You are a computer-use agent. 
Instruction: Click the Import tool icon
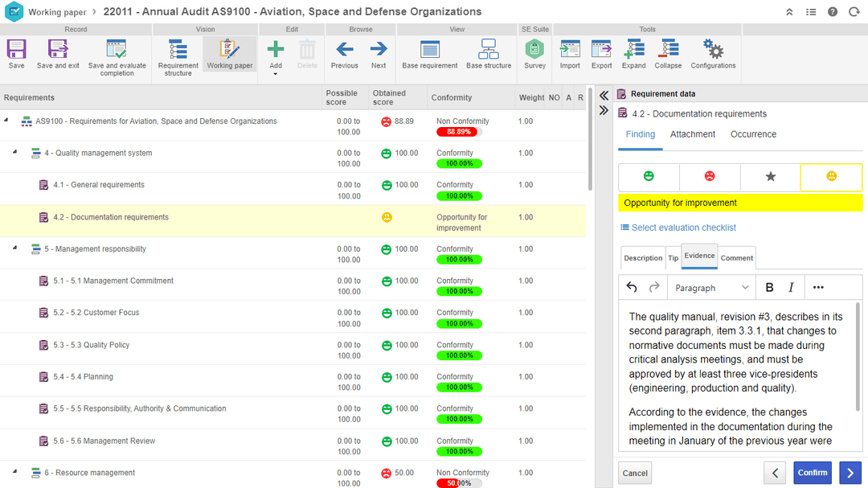(x=570, y=49)
